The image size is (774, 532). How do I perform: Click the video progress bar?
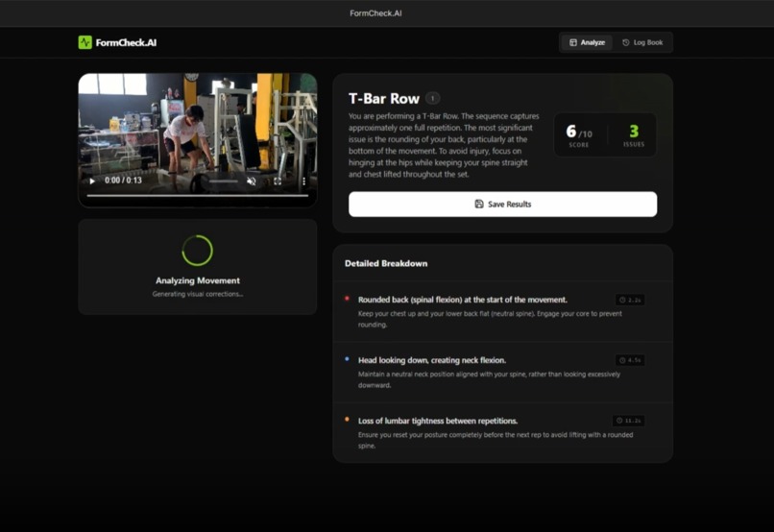pos(198,196)
